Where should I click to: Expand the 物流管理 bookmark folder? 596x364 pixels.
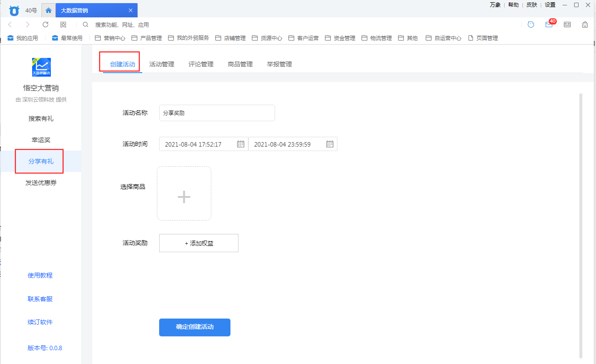click(x=377, y=38)
